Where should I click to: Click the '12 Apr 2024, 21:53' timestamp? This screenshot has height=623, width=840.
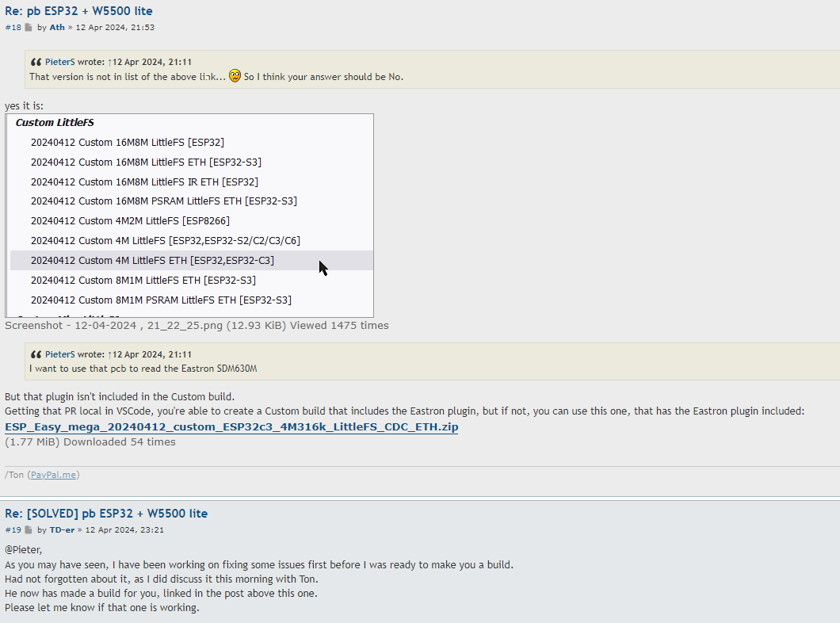click(x=115, y=27)
